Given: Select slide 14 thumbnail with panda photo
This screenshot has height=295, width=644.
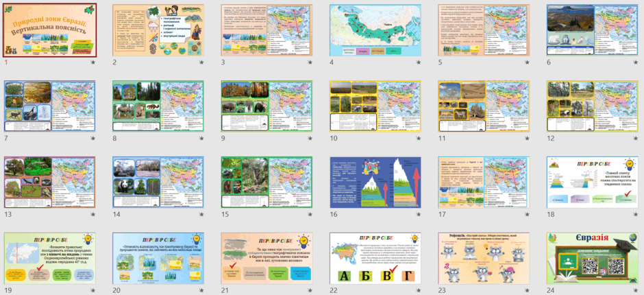Looking at the screenshot, I should coord(158,182).
